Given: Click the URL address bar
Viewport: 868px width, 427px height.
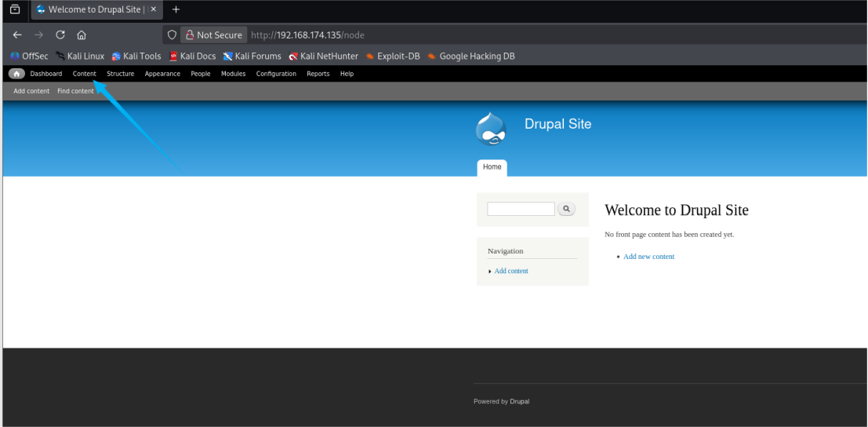Looking at the screenshot, I should [515, 35].
